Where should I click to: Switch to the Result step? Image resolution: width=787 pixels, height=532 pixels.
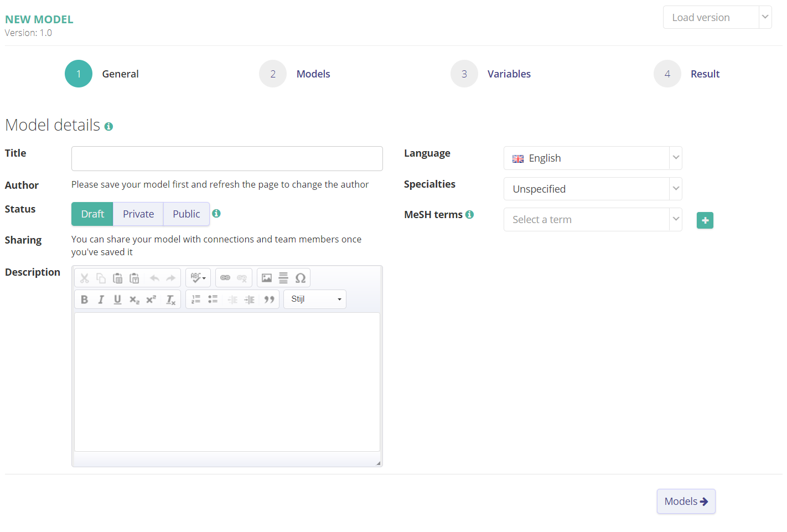tap(704, 74)
